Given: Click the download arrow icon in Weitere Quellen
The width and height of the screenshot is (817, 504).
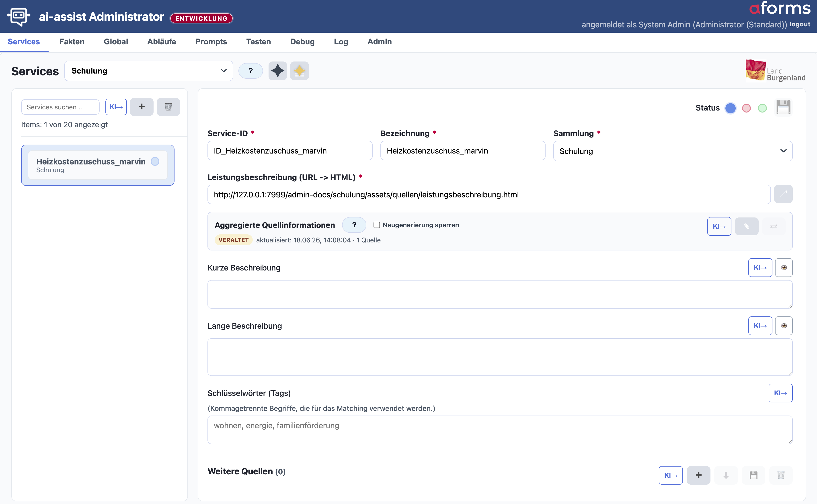Looking at the screenshot, I should pos(726,475).
